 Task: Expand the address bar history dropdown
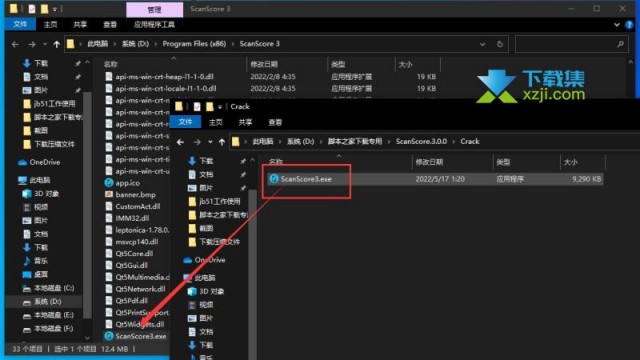[482, 44]
